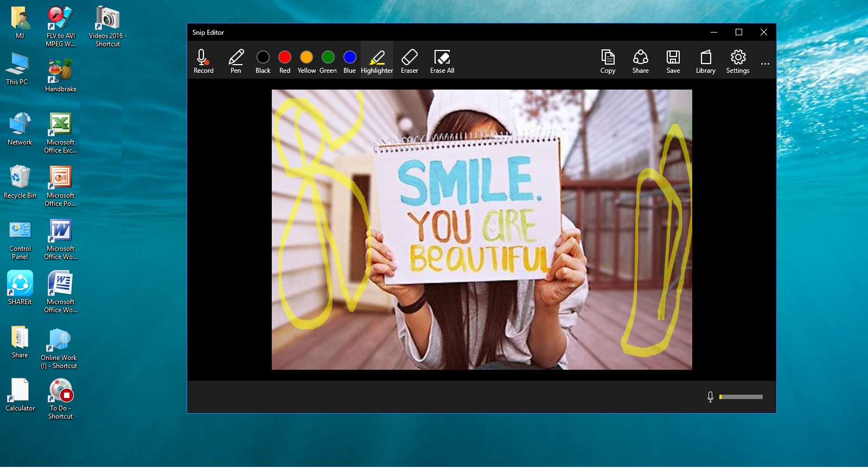
Task: Select the Share folder icon
Action: (20, 342)
